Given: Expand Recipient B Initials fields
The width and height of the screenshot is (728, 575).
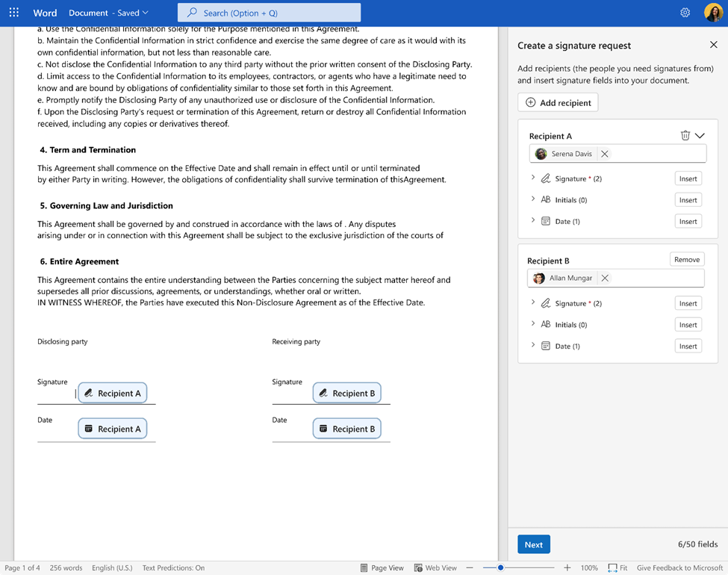Looking at the screenshot, I should tap(533, 324).
